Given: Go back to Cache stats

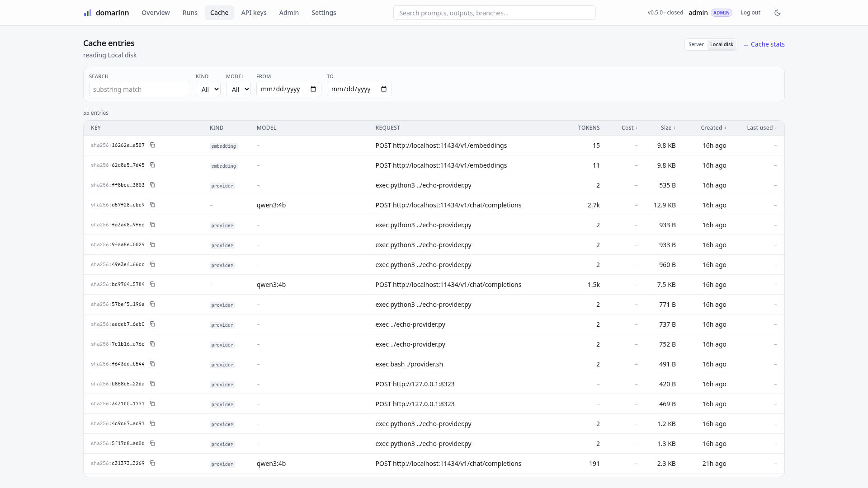Looking at the screenshot, I should coord(764,44).
